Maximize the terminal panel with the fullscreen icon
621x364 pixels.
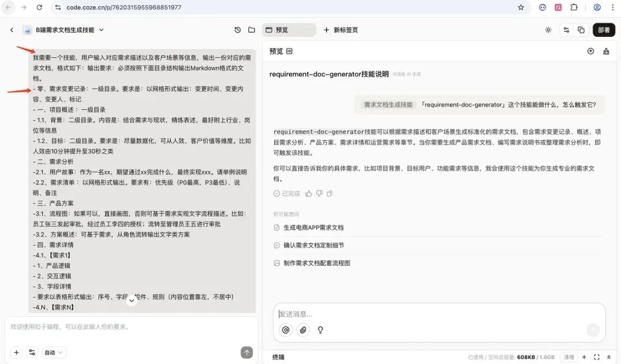pyautogui.click(x=596, y=357)
